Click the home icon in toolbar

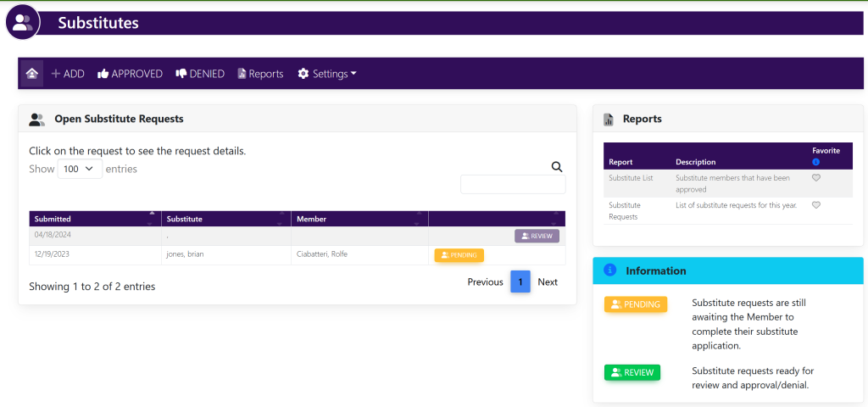tap(31, 74)
